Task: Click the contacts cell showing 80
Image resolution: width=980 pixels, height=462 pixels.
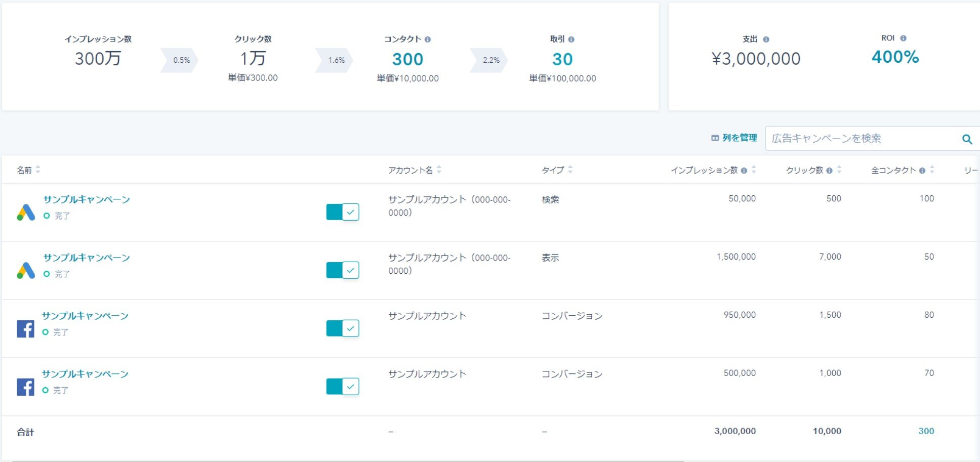Action: (929, 315)
